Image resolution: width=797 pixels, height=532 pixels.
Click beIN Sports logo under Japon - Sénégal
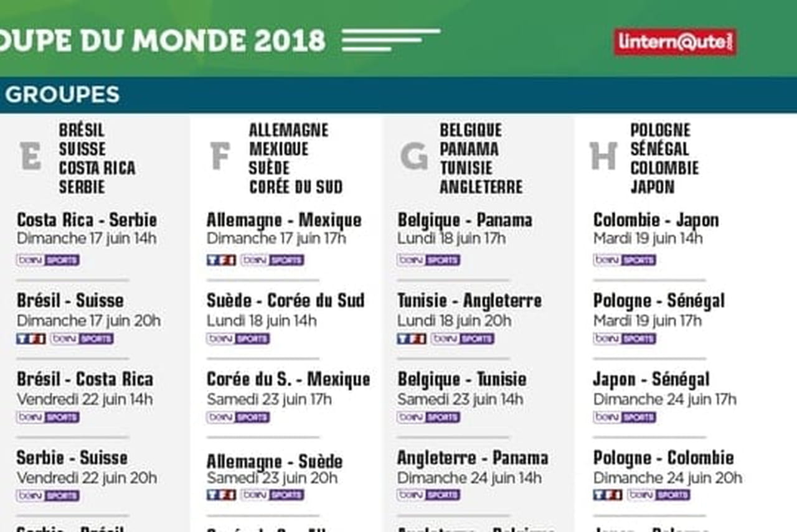[625, 418]
